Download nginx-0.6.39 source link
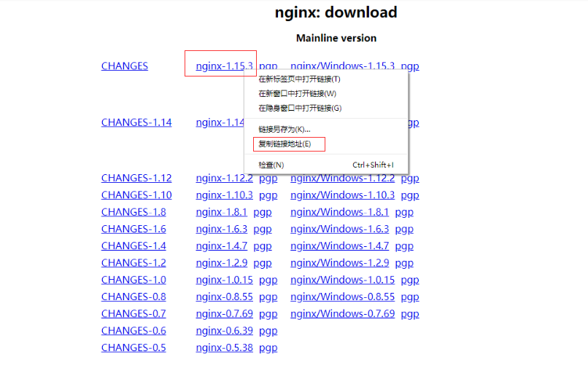 pyautogui.click(x=224, y=331)
